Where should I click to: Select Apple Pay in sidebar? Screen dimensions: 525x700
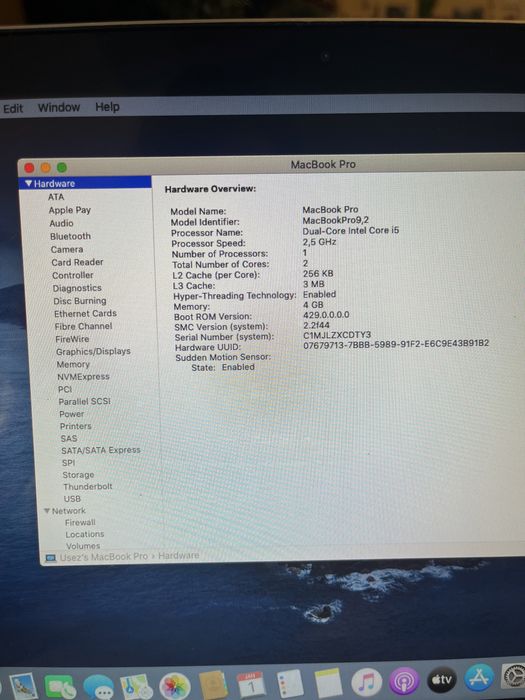point(70,210)
